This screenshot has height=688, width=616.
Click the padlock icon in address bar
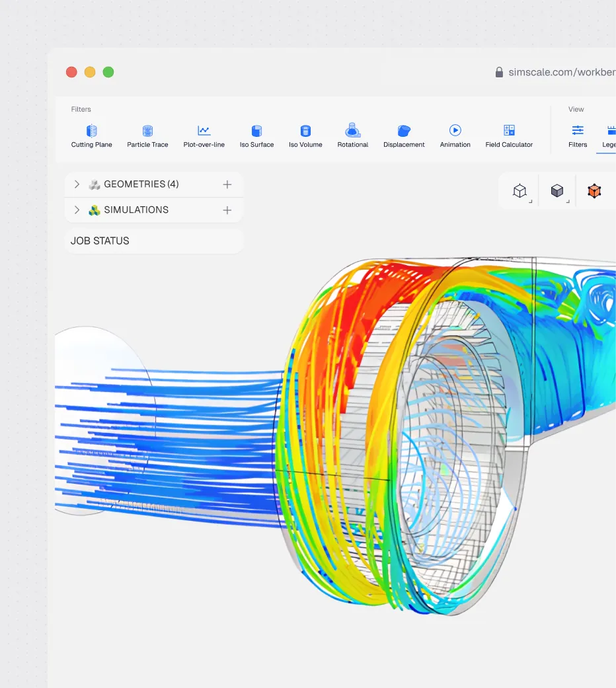click(x=499, y=72)
